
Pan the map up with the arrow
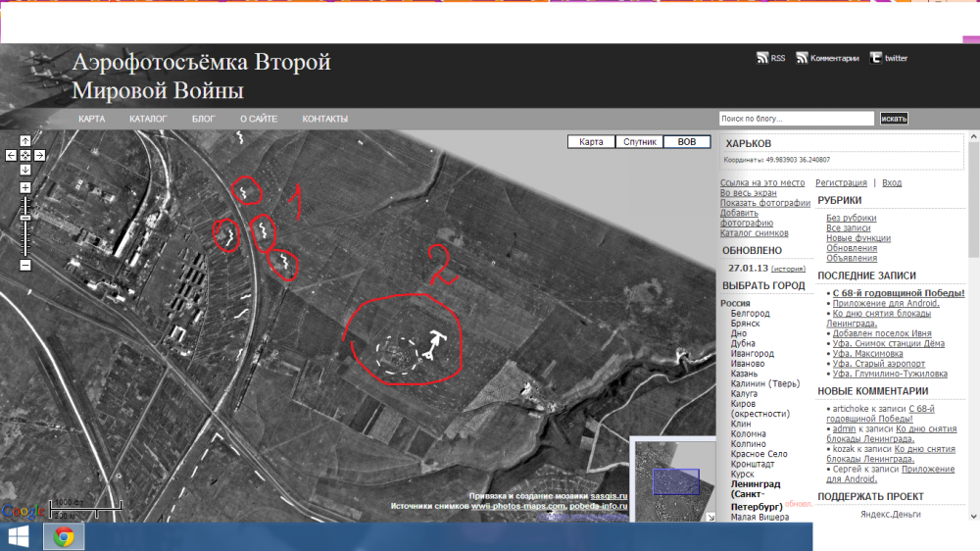[25, 141]
